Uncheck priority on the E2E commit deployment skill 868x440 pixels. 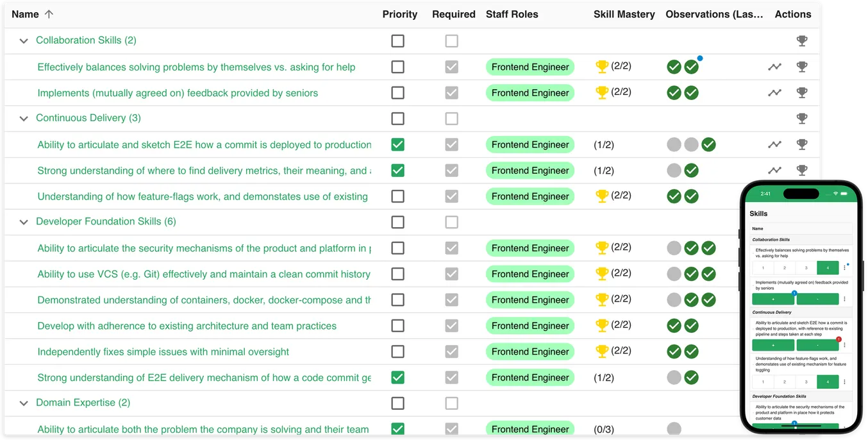point(397,144)
